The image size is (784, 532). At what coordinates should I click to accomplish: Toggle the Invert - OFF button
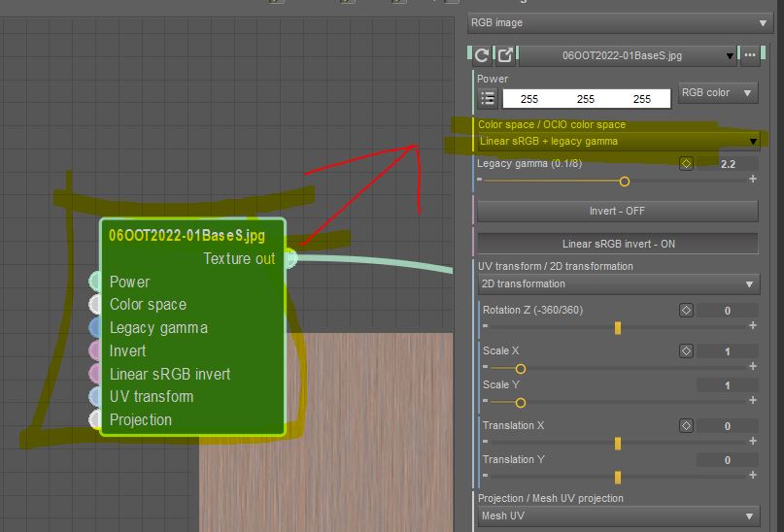coord(618,212)
